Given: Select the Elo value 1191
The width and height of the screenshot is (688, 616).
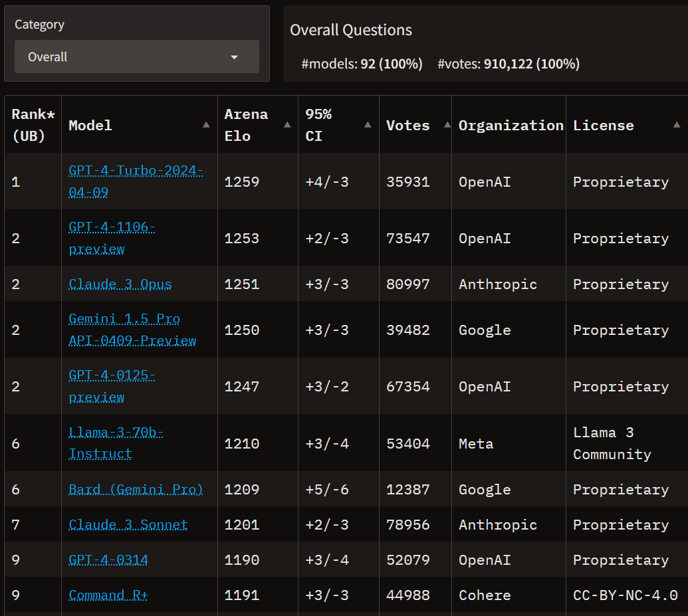Looking at the screenshot, I should [x=242, y=595].
